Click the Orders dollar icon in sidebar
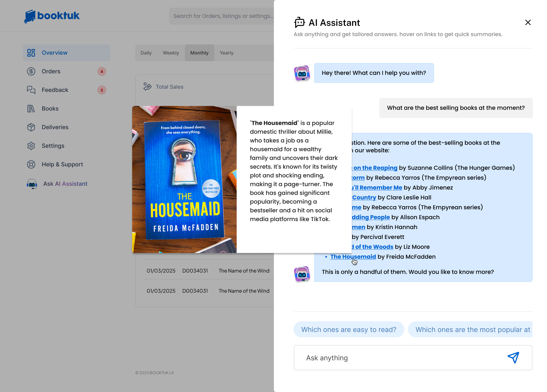Screen dimensions: 547x392 click(31, 71)
